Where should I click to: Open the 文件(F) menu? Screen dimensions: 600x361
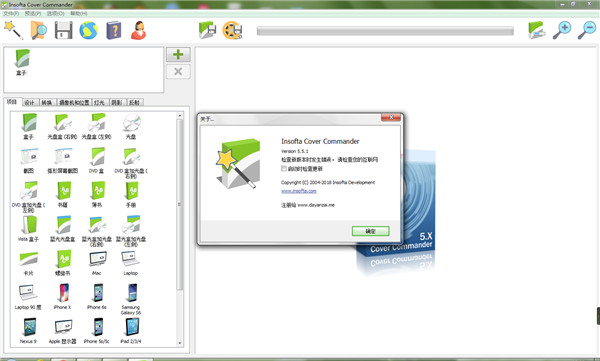click(11, 13)
